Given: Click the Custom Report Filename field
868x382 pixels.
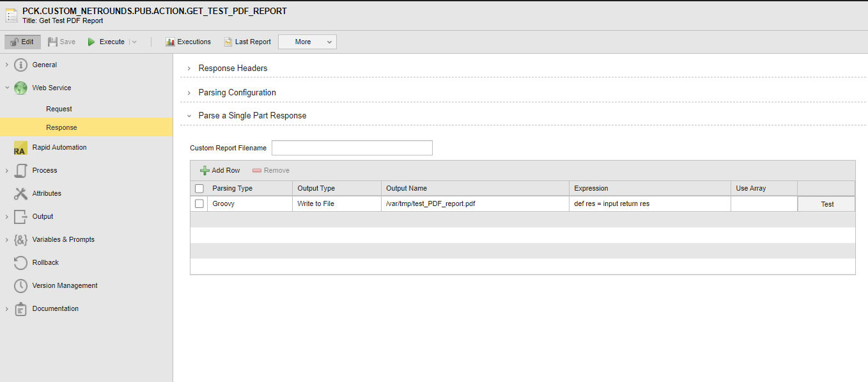Looking at the screenshot, I should pos(352,147).
